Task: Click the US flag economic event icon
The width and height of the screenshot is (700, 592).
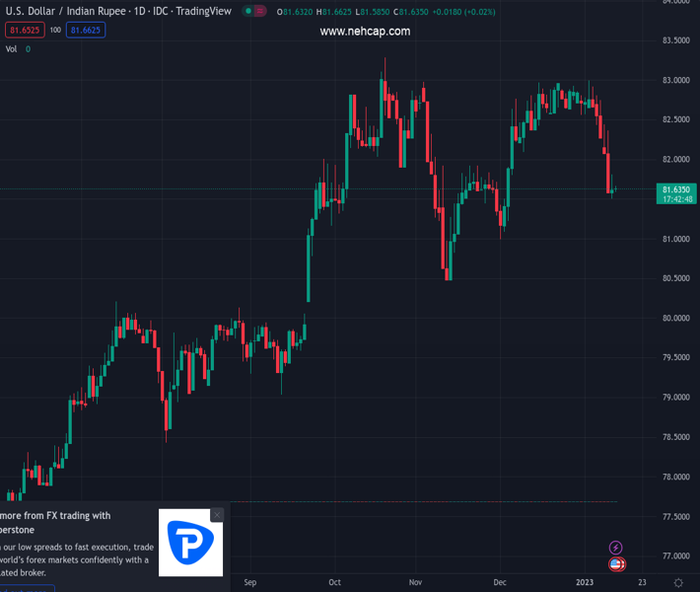Action: [616, 564]
